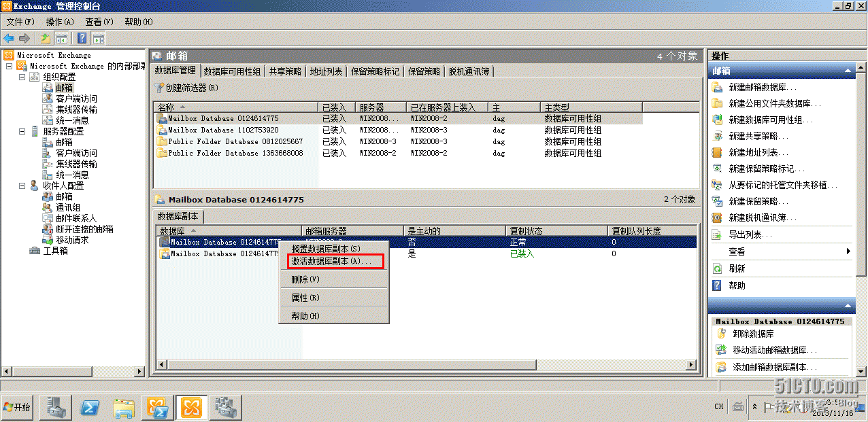Open the 文件(F) menu
This screenshot has width=868, height=422.
point(20,22)
